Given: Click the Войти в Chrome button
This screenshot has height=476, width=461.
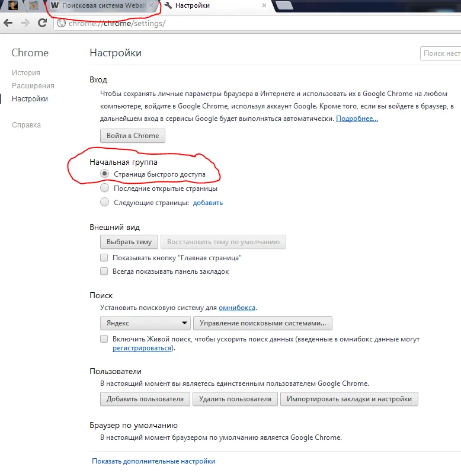Looking at the screenshot, I should click(133, 136).
